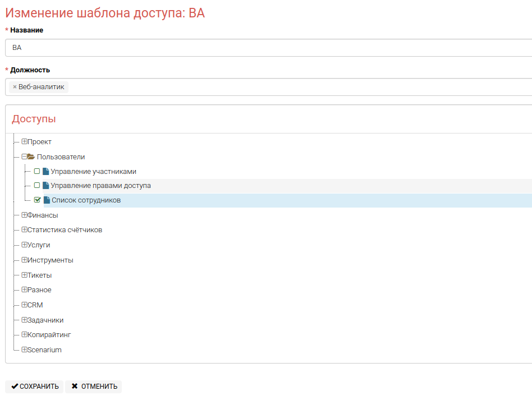The height and width of the screenshot is (400, 532).
Task: Select the Тикеты tree item label
Action: click(40, 275)
